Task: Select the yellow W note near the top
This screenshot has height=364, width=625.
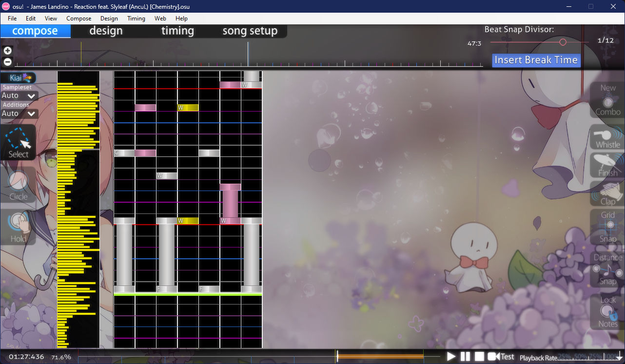Action: (x=188, y=107)
